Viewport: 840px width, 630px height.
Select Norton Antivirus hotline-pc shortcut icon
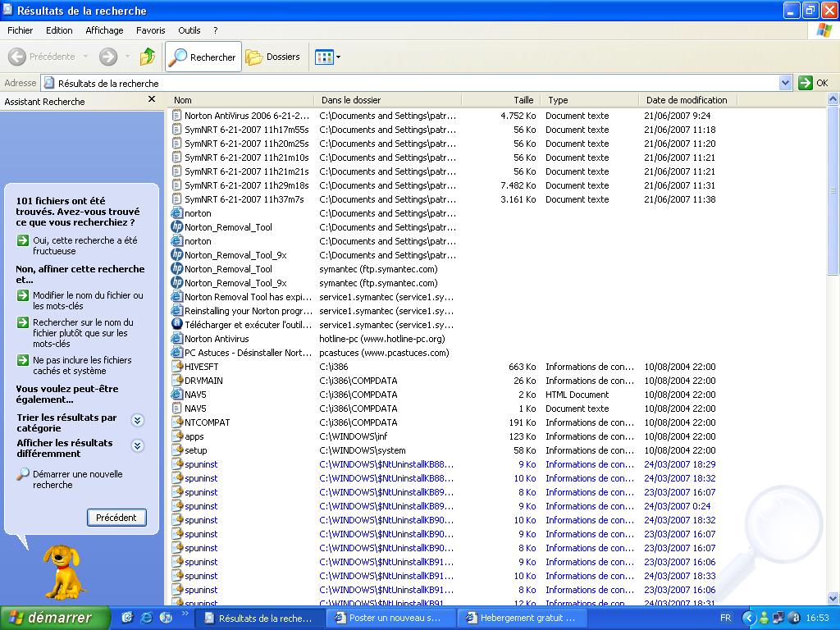[x=177, y=339]
